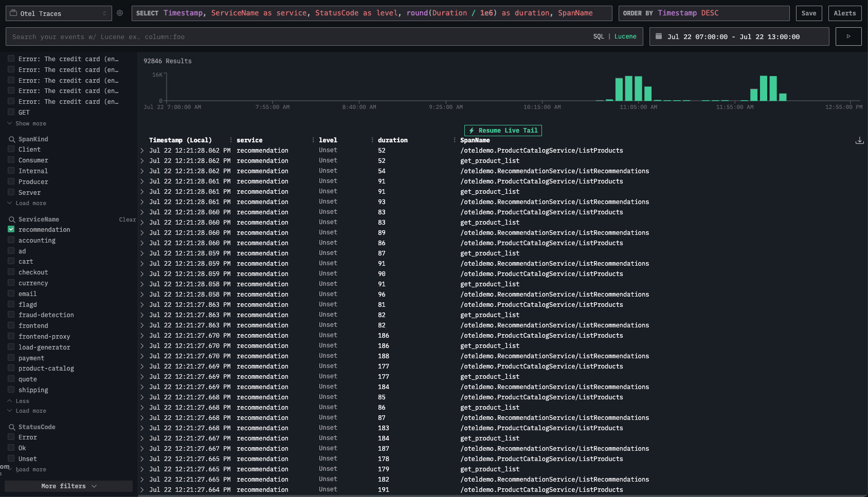Switch query language to SQL

point(599,36)
